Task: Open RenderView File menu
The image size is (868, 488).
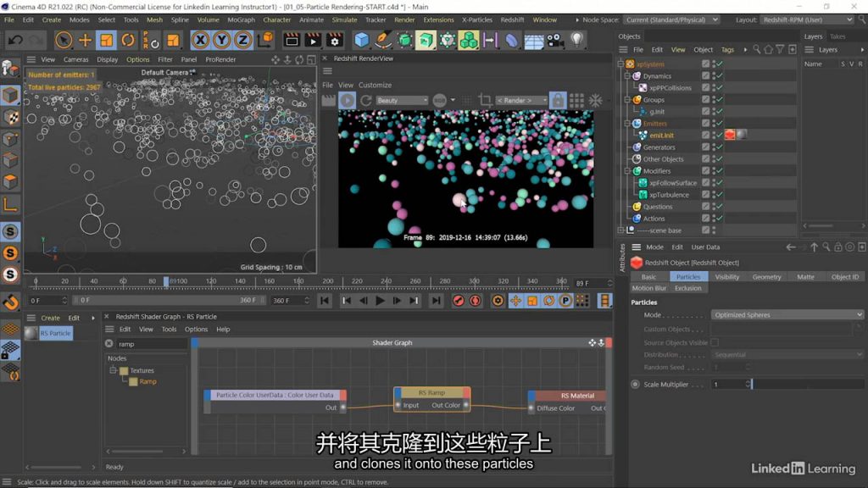Action: (328, 86)
